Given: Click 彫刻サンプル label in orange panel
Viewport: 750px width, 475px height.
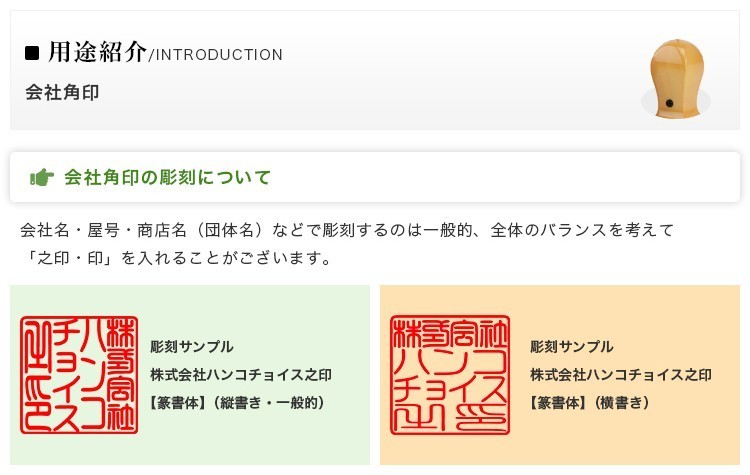Looking at the screenshot, I should click(572, 347).
